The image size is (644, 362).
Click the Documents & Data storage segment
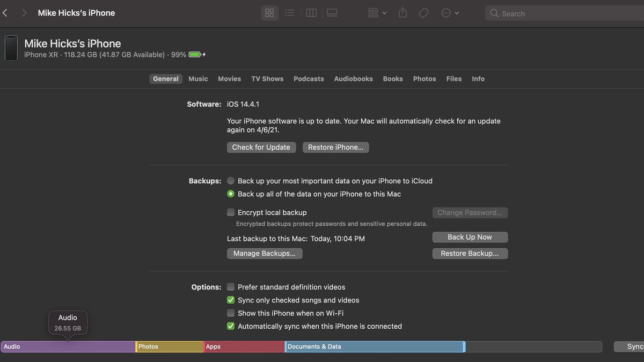(374, 347)
